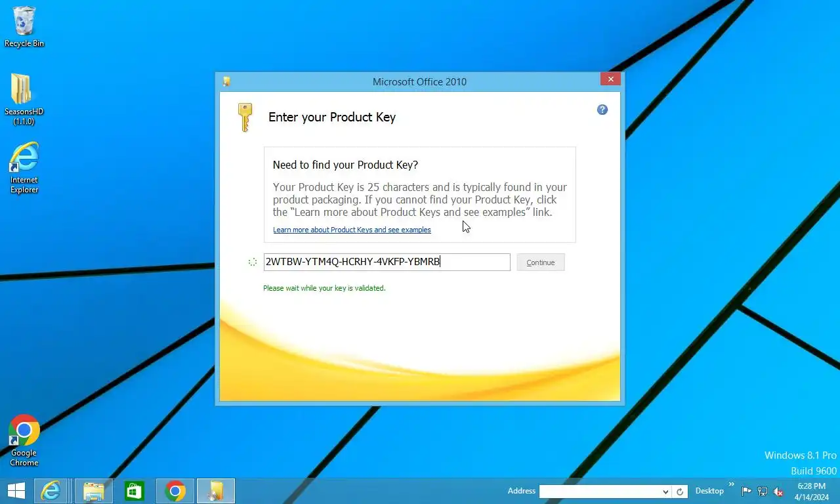840x504 pixels.
Task: Click the Office icon in the dialog title bar
Action: (x=226, y=81)
